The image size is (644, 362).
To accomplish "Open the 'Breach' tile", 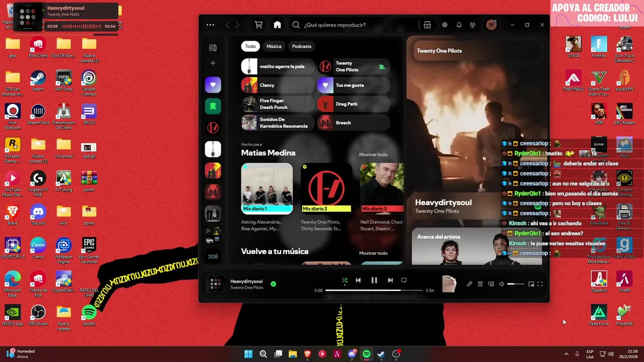I will click(354, 123).
